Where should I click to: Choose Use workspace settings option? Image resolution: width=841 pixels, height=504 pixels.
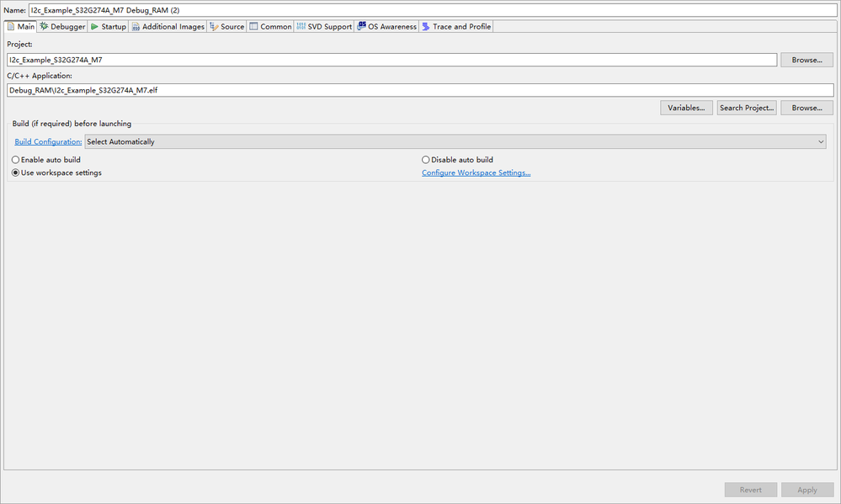(57, 172)
